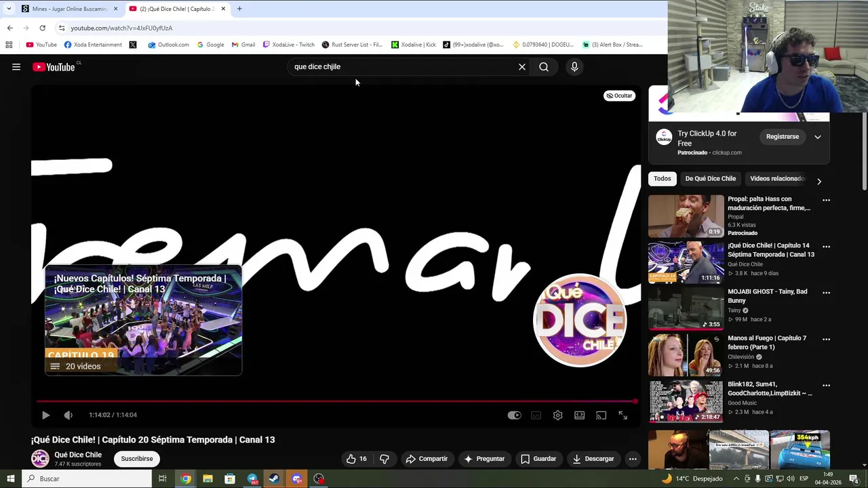Toggle subtitles with the captions icon
This screenshot has height=488, width=868.
(x=536, y=415)
